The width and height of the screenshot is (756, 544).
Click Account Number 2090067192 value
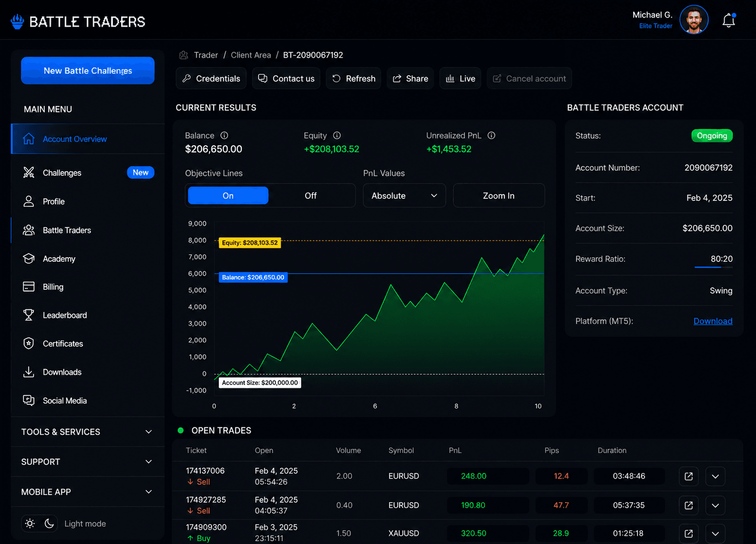[708, 168]
